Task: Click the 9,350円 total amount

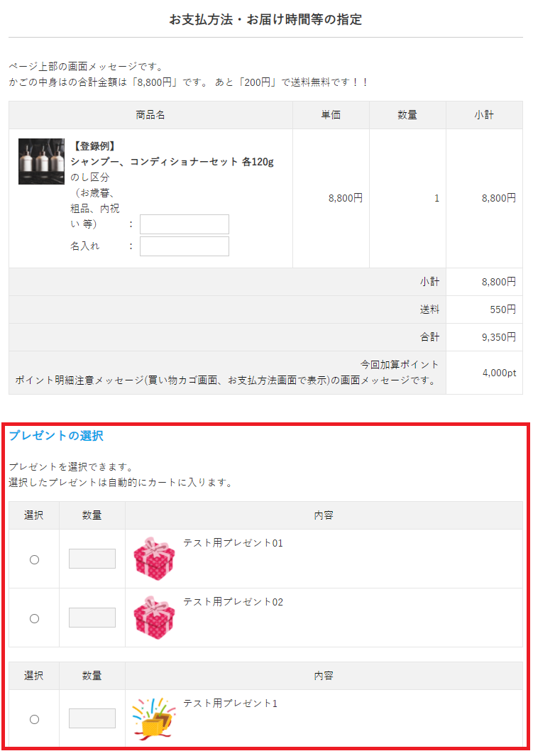Action: point(498,337)
